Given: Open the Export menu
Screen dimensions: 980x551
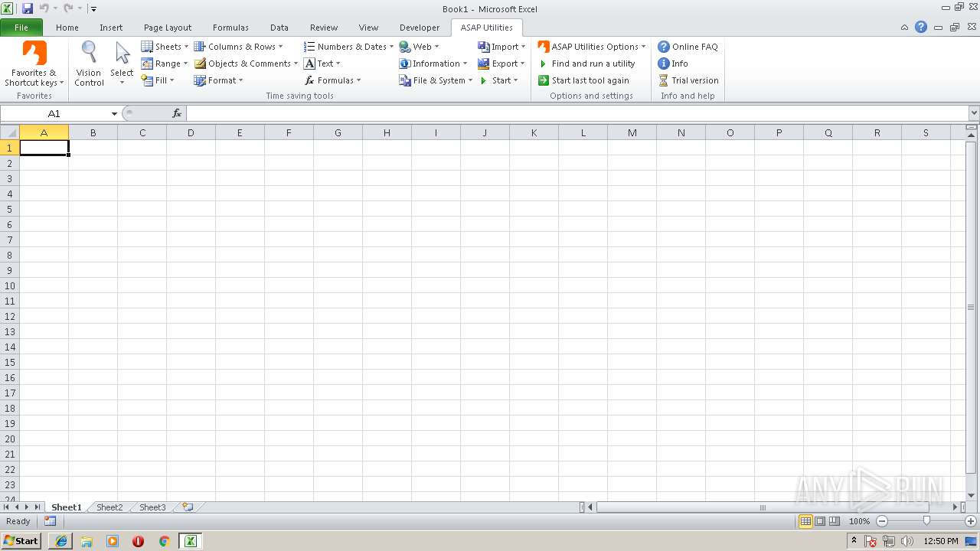Looking at the screenshot, I should click(x=501, y=64).
